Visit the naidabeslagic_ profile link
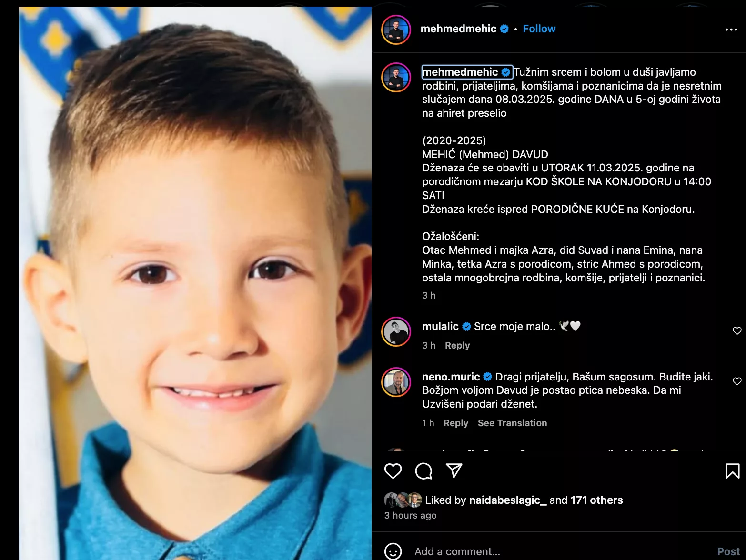The width and height of the screenshot is (746, 560). 508,500
